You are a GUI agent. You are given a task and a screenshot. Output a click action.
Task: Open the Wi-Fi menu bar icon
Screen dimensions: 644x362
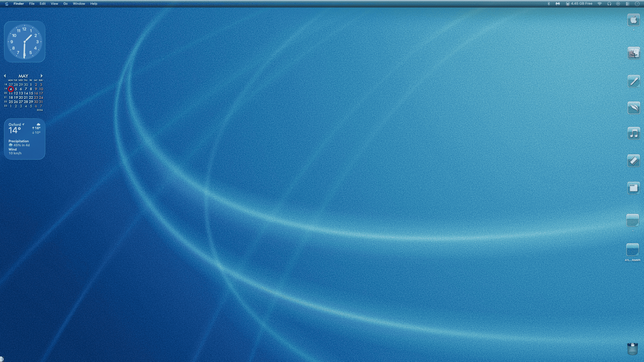[600, 4]
